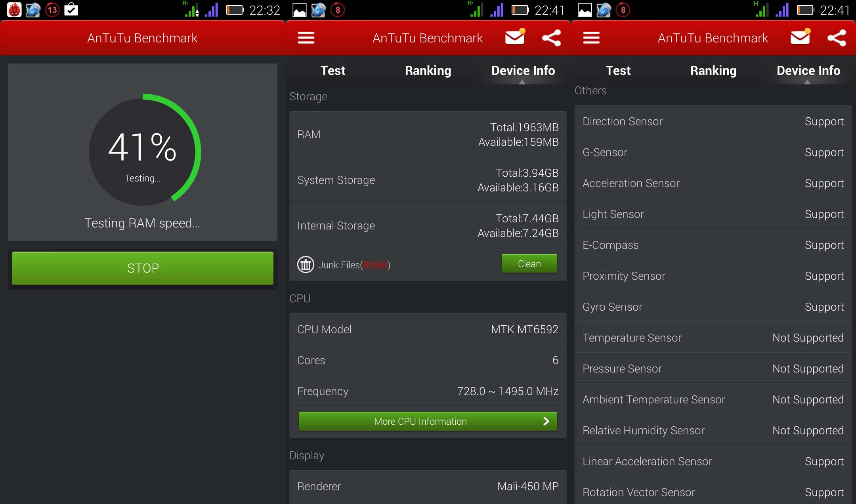
Task: Tap the Renderer Mali-450 MP row
Action: click(428, 486)
